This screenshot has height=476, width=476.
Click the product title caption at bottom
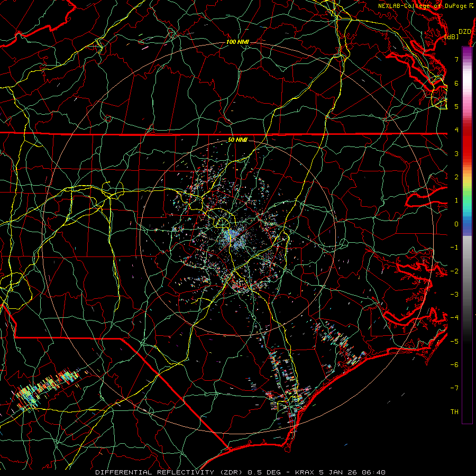pos(241,472)
